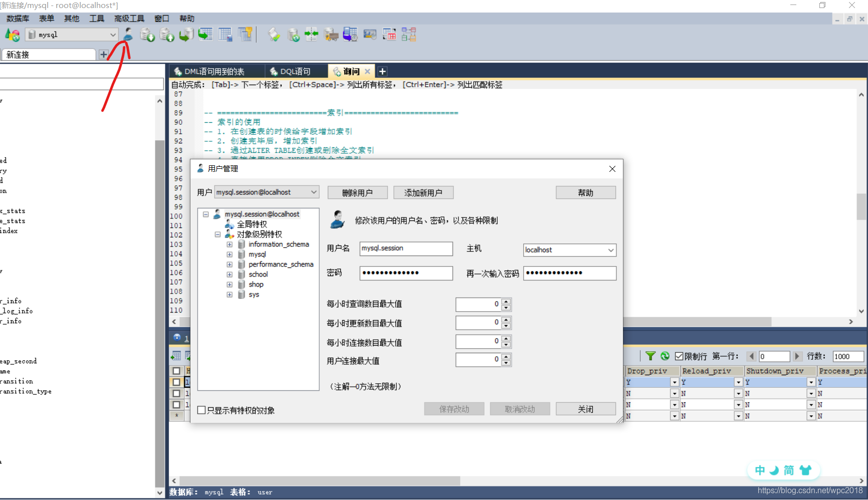Click the green refresh icon in result bar
The width and height of the screenshot is (868, 500).
pos(665,356)
